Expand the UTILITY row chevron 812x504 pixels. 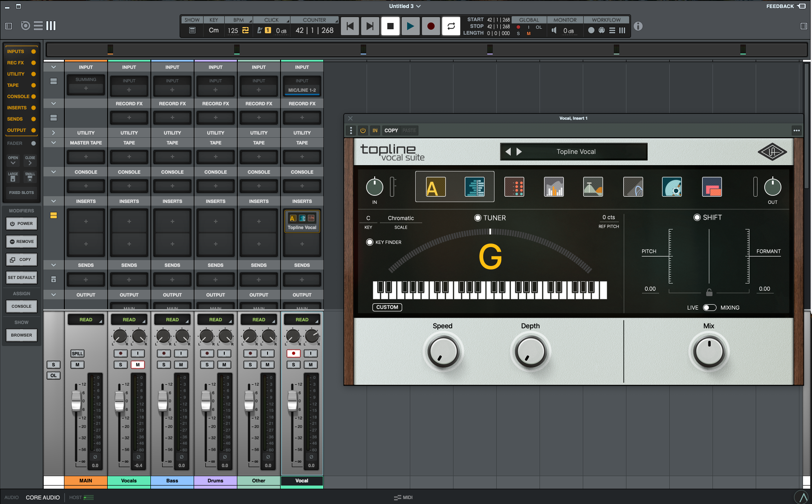pyautogui.click(x=54, y=133)
